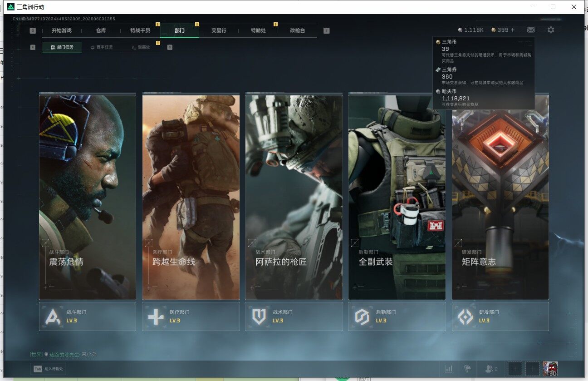Viewport: 588px width, 381px height.
Task: Click the 研发部门 diamond emblem icon
Action: (x=465, y=317)
